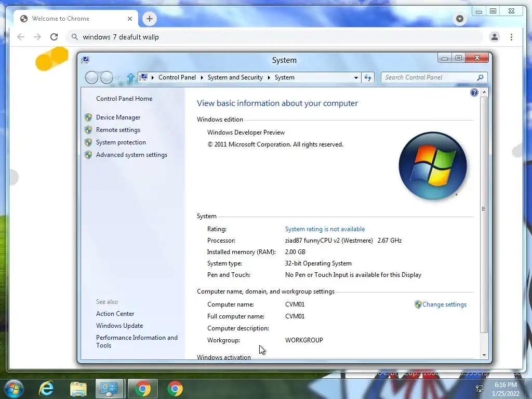Open Remote settings
The image size is (532, 399).
click(118, 130)
